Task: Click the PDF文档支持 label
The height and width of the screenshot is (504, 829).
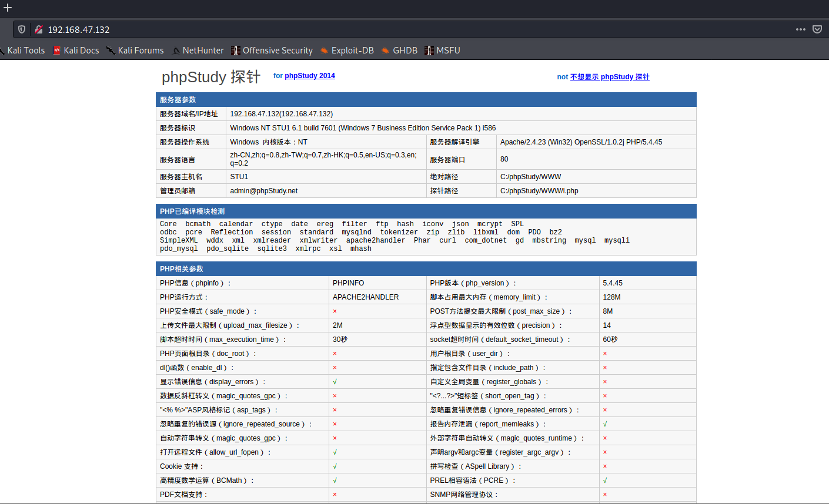Action: pos(184,495)
